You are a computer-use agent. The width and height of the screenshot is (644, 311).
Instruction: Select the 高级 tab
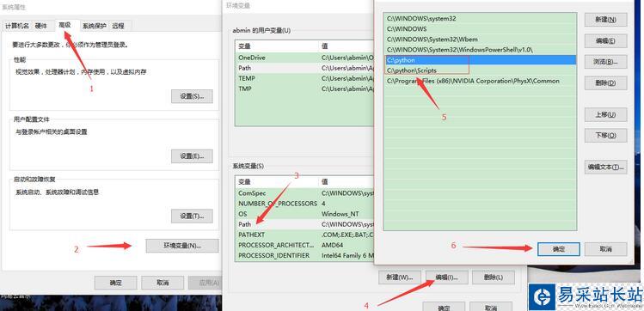coord(64,25)
